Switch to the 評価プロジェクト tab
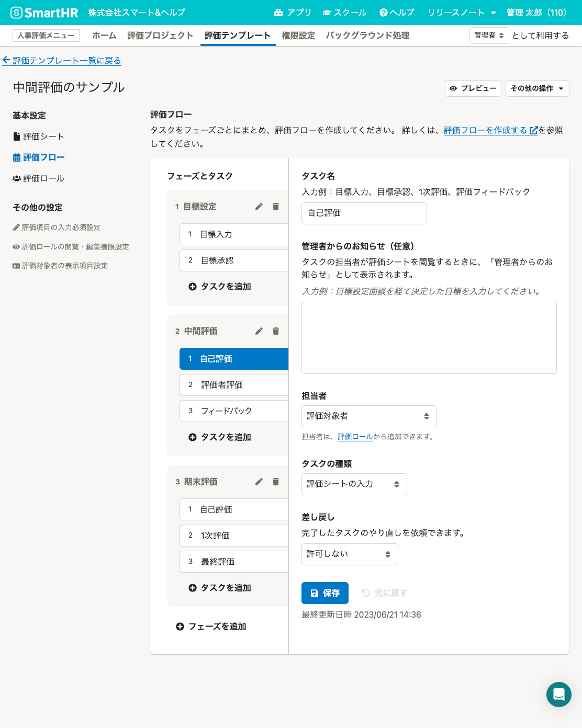Image resolution: width=582 pixels, height=728 pixels. [x=160, y=36]
